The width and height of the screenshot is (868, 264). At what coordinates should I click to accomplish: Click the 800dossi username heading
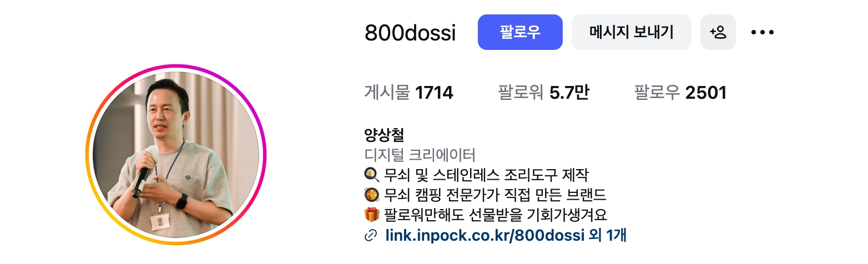point(410,33)
